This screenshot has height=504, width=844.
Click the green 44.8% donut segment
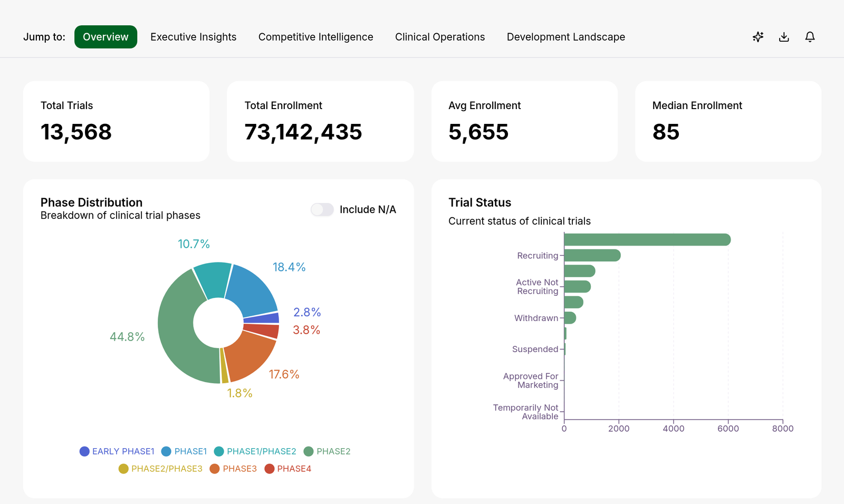point(177,329)
